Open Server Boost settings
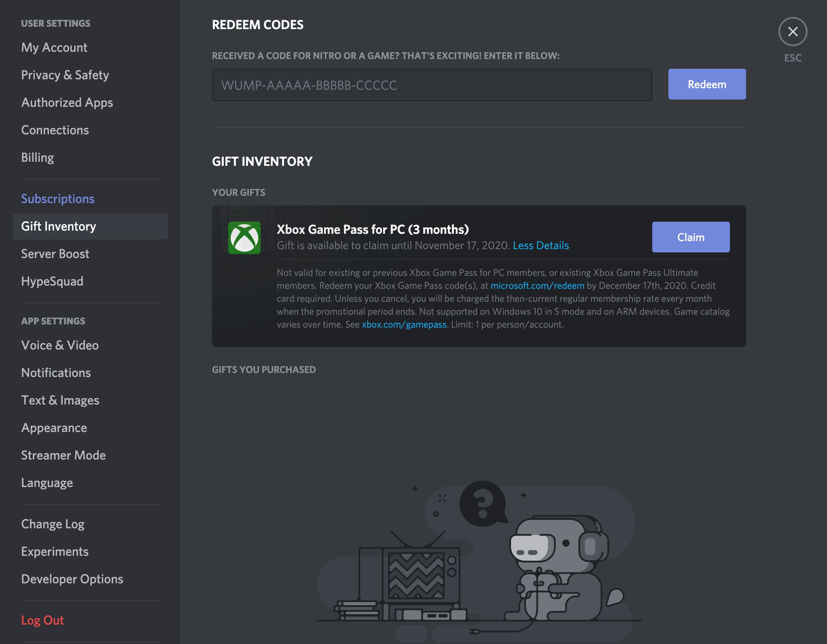 [55, 254]
